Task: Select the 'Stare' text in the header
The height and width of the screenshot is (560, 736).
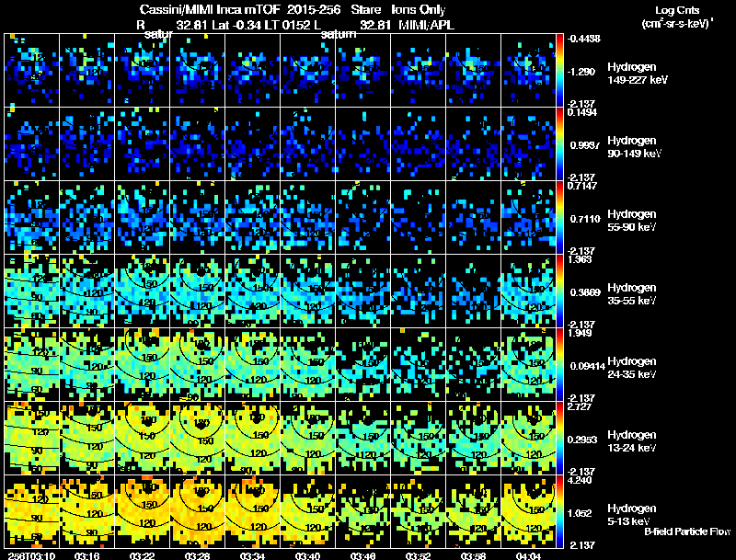Action: 366,10
